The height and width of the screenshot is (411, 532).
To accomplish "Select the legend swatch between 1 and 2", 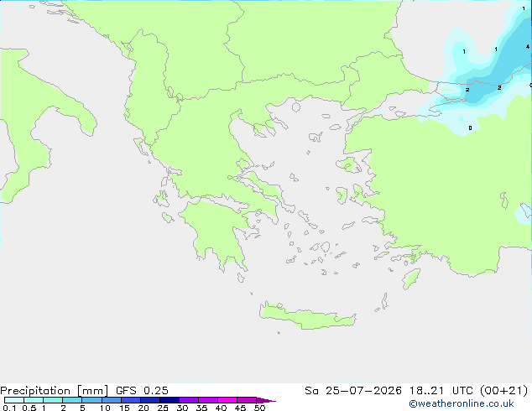I will (53, 400).
